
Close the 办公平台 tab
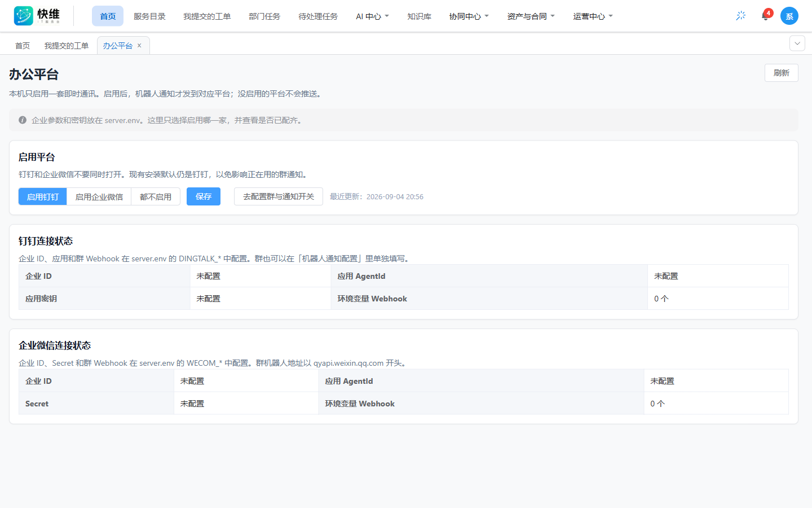[139, 46]
